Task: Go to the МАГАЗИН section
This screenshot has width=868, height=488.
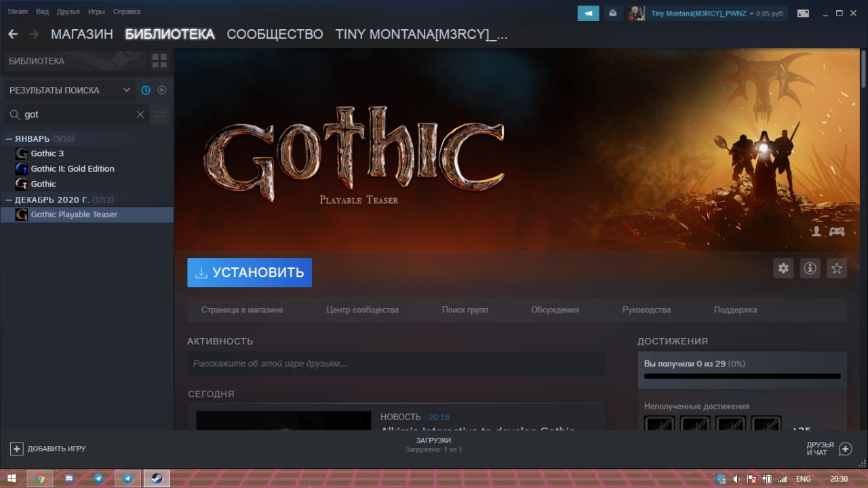Action: pyautogui.click(x=82, y=34)
